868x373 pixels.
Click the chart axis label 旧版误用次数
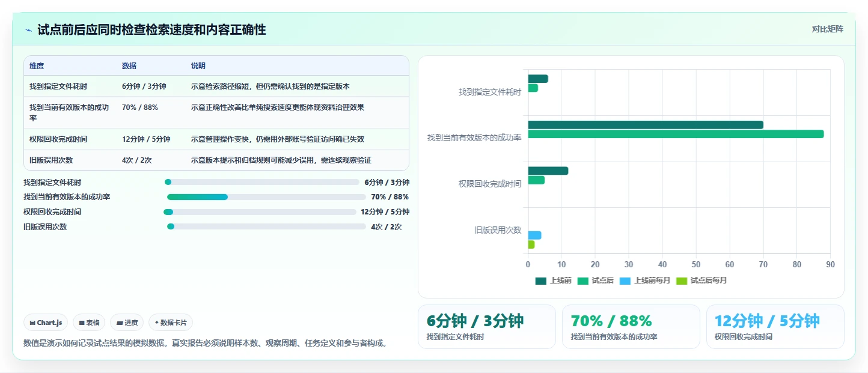498,230
